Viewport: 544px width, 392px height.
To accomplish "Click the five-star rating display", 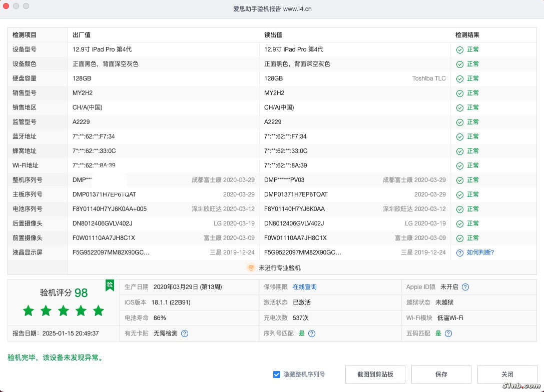I will 64,311.
